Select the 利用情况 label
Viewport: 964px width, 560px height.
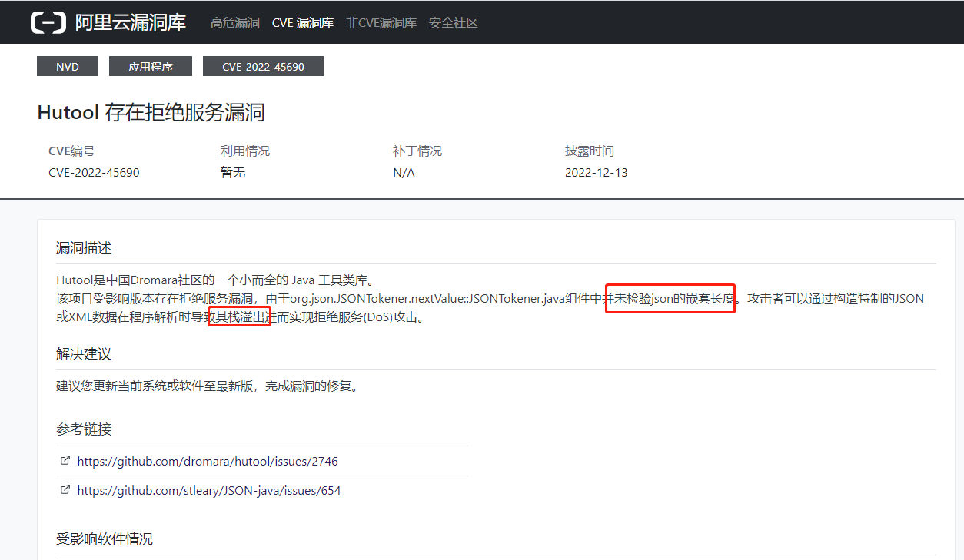[245, 151]
